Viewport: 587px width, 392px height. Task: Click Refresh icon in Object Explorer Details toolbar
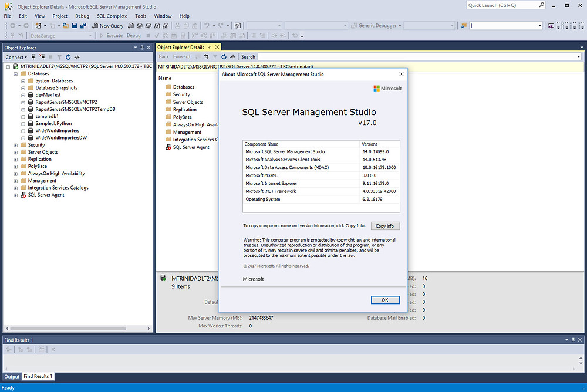tap(224, 57)
